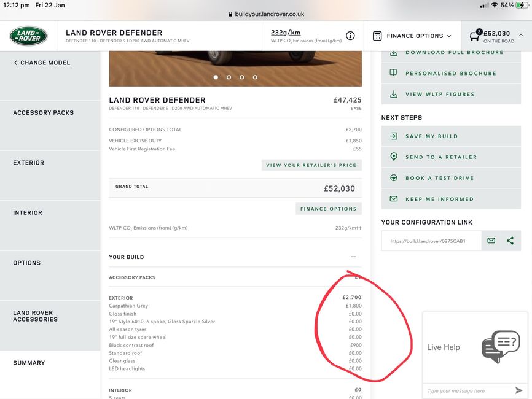Screen dimensions: 532x399
Task: Tap the battery status icon
Action: click(x=522, y=5)
